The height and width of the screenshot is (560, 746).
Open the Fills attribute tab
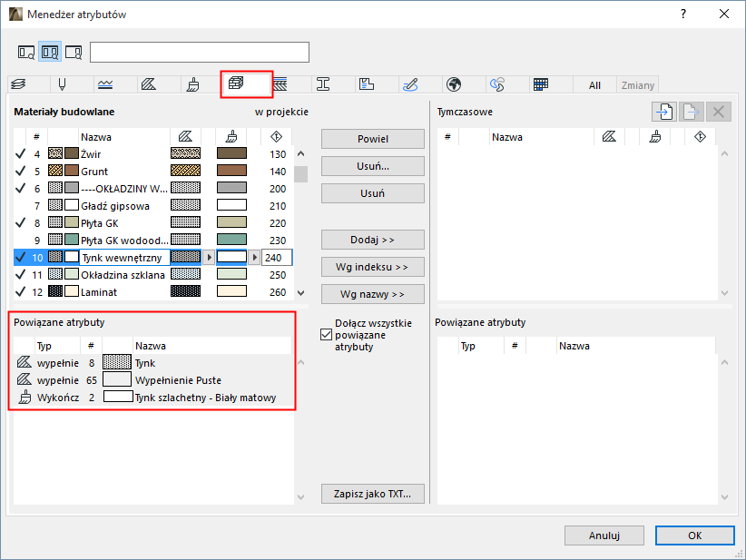149,84
